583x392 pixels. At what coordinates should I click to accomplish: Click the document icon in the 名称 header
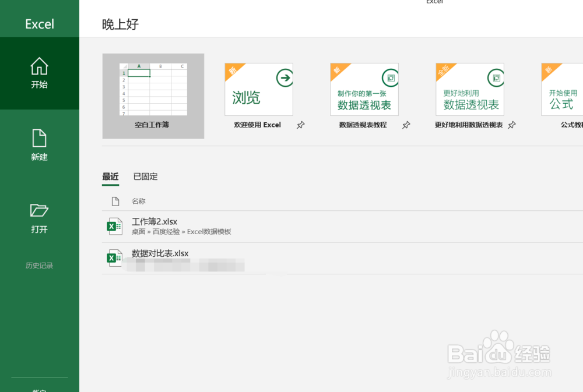pos(114,201)
